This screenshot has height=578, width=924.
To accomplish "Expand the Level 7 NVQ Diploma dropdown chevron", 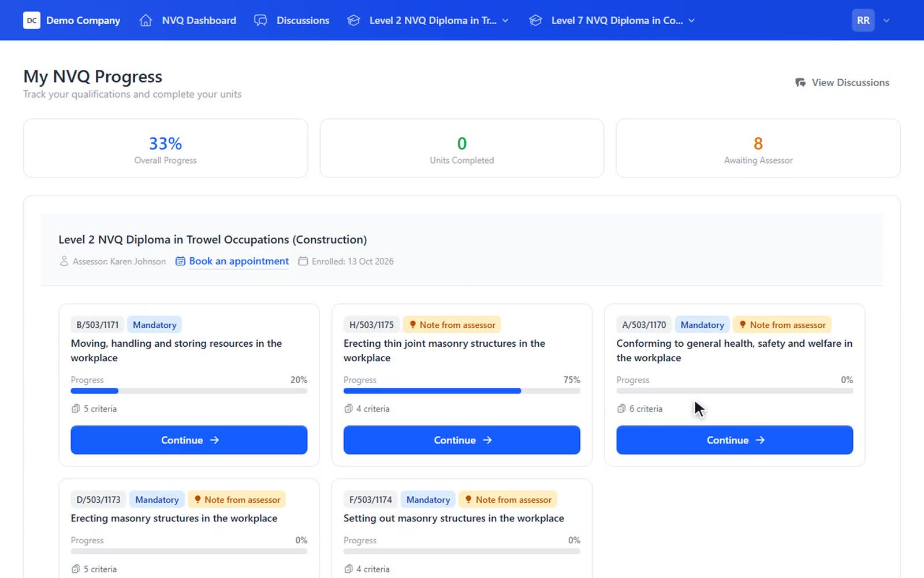I will (691, 20).
